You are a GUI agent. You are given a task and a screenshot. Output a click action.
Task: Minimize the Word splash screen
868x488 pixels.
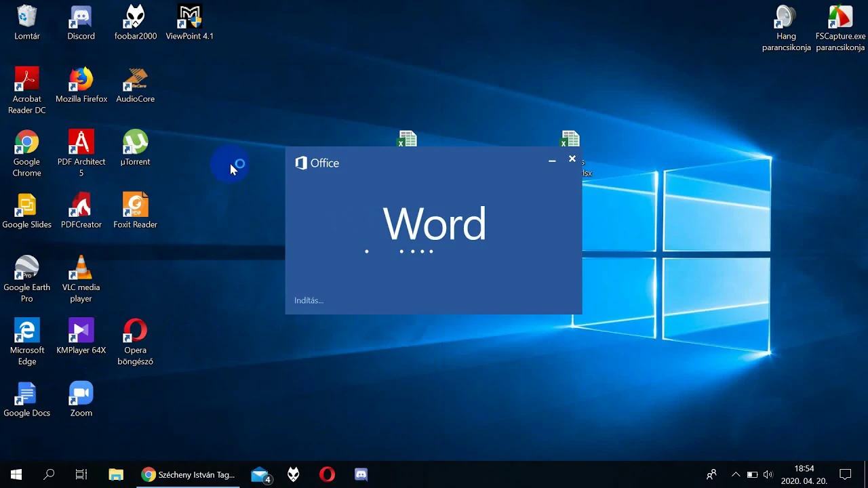[552, 160]
